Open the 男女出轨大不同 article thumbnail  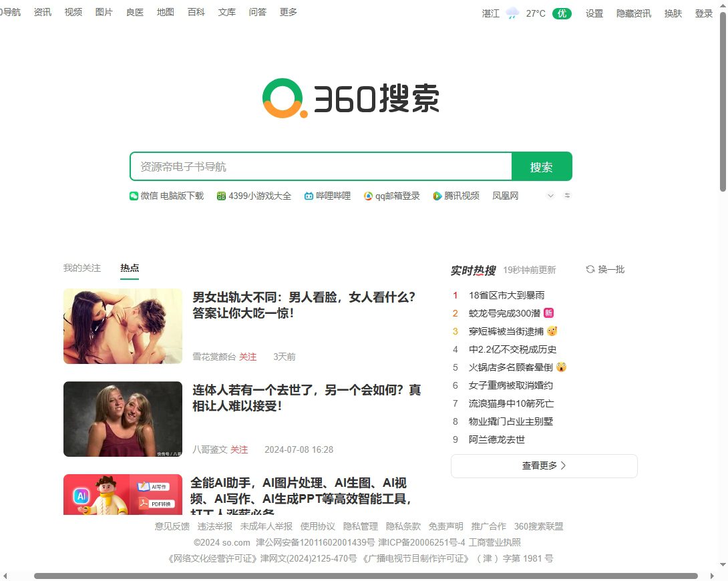tap(123, 327)
